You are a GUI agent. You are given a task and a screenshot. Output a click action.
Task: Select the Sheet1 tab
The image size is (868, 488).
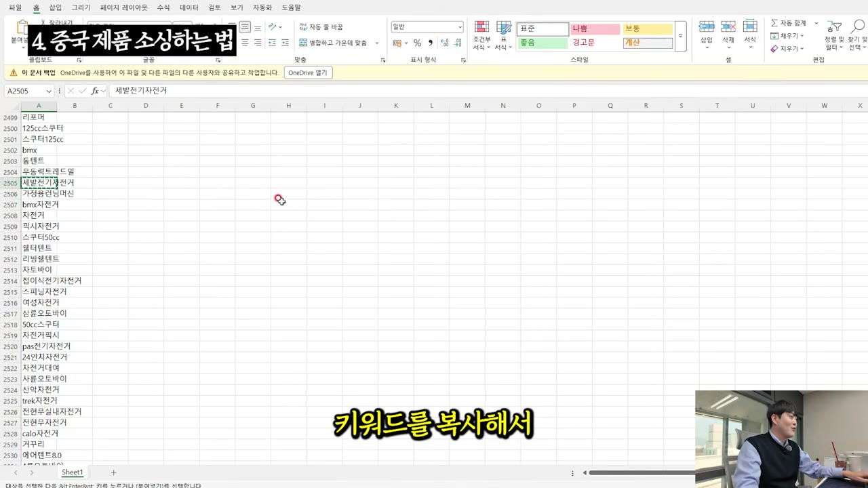point(72,472)
